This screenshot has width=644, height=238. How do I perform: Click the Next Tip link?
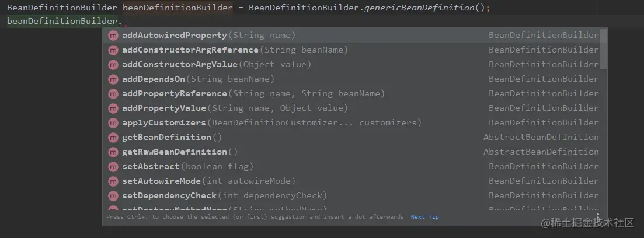424,217
